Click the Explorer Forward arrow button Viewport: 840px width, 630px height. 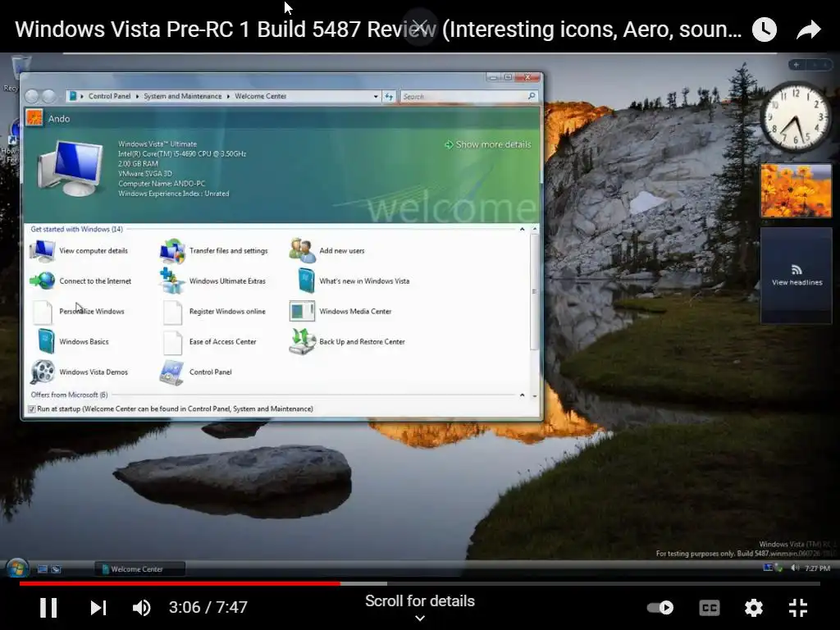pyautogui.click(x=48, y=96)
